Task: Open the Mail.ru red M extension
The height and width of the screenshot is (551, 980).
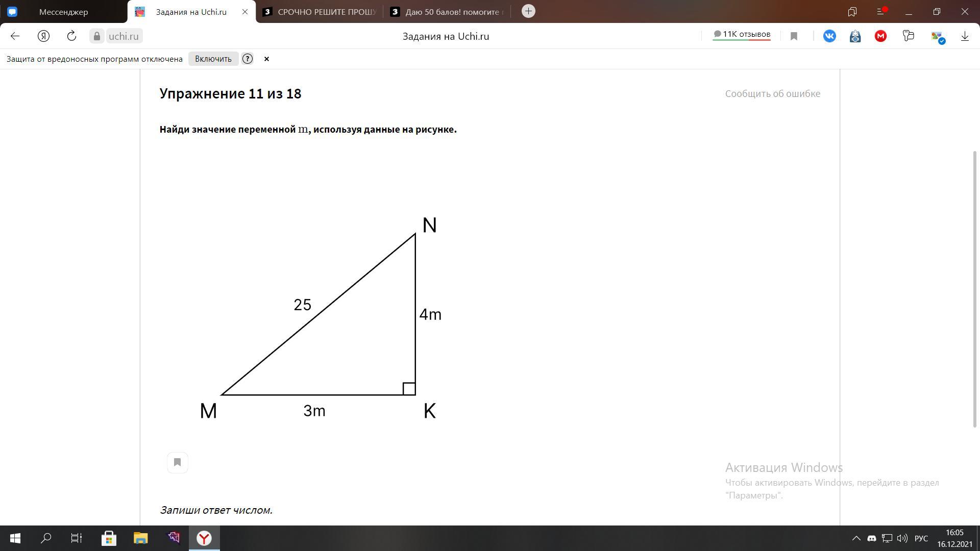Action: point(880,36)
